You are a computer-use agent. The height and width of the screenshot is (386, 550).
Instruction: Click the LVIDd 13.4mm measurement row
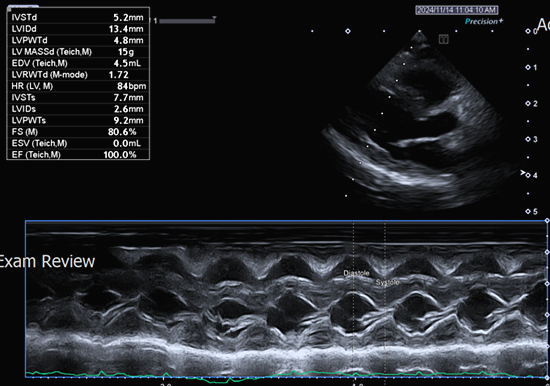tap(78, 29)
